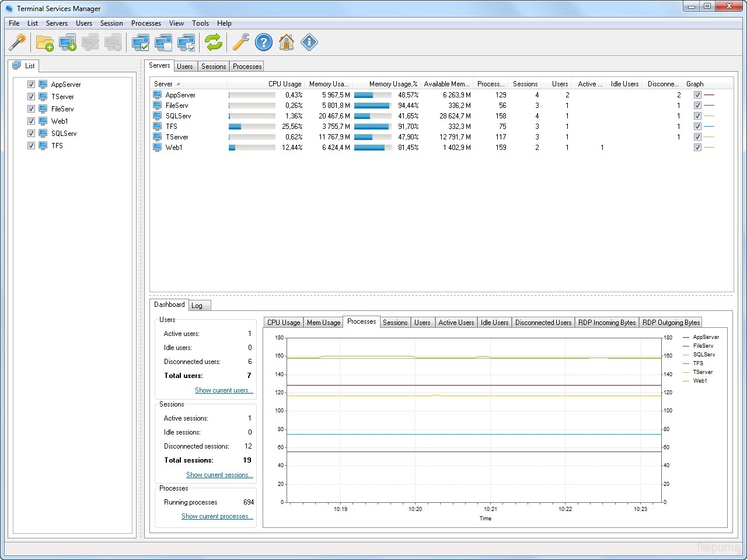Click the blue question mark help icon
Screen dimensions: 747x560
[264, 42]
